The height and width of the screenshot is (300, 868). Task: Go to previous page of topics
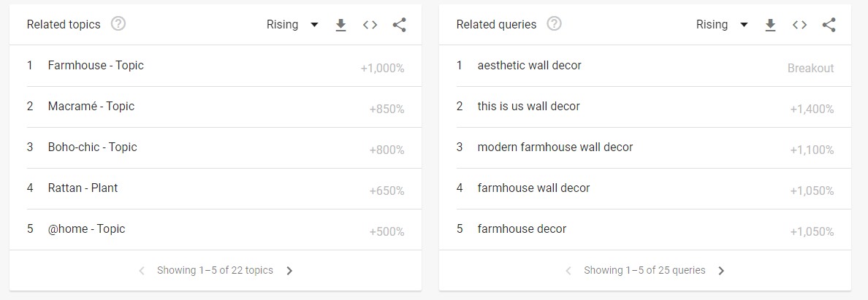(142, 271)
